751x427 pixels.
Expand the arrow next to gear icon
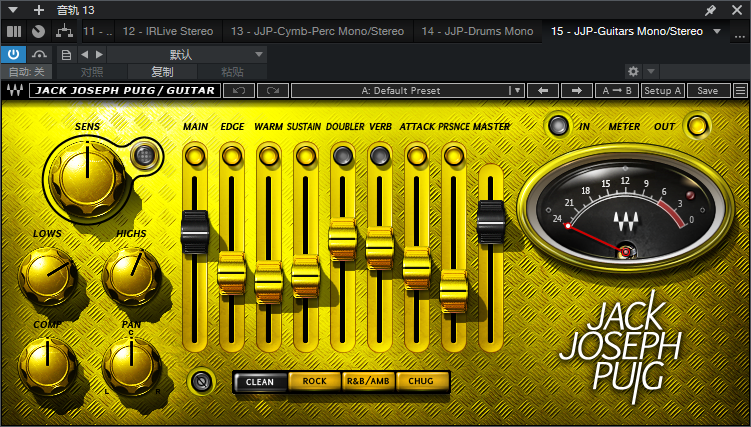click(x=650, y=72)
